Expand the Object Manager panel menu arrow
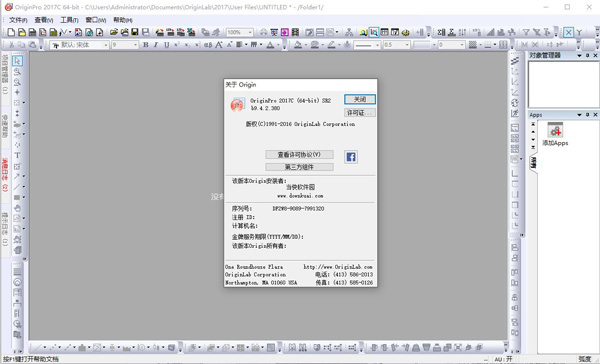This screenshot has height=364, width=600. point(579,55)
